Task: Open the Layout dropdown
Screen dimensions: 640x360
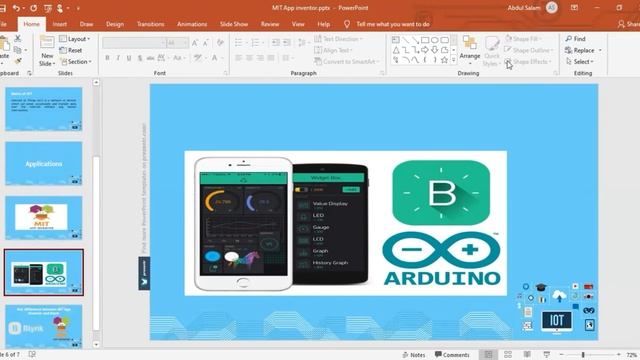Action: [x=75, y=39]
